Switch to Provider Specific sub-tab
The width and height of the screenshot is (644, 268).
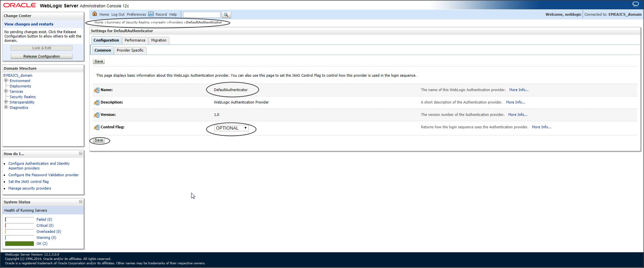(130, 51)
